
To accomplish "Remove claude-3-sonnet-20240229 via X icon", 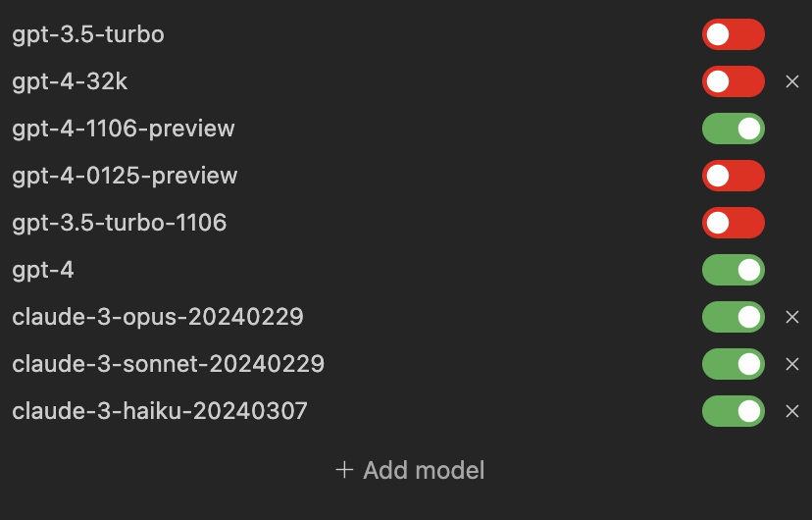I will (x=792, y=364).
